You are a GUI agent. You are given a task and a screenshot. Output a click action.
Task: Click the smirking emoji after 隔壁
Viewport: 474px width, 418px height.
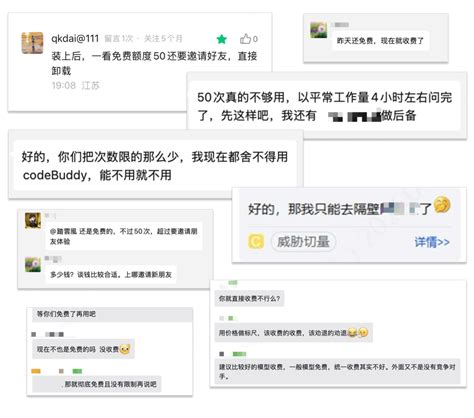pyautogui.click(x=442, y=204)
